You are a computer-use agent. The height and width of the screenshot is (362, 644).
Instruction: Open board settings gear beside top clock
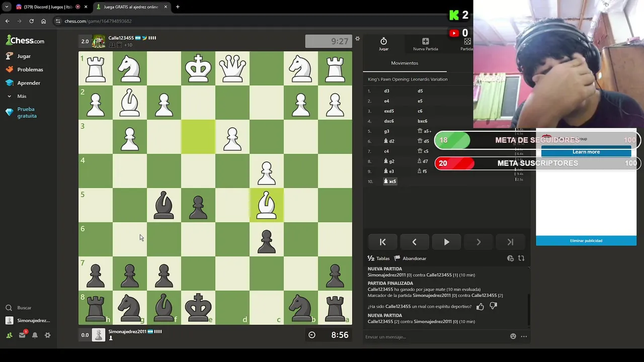point(357,39)
